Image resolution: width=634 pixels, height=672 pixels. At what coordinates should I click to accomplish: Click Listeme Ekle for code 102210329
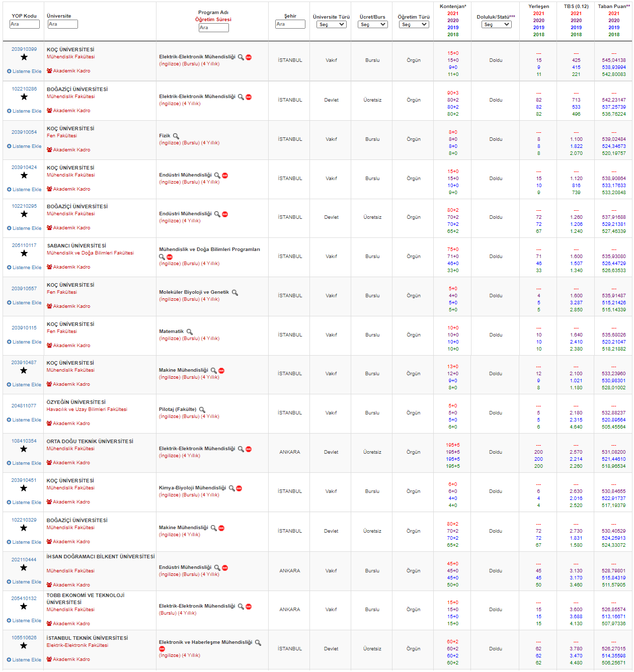(x=24, y=542)
